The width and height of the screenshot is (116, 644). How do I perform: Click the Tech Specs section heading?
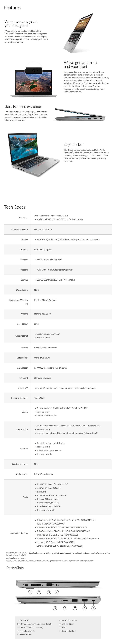point(15,207)
